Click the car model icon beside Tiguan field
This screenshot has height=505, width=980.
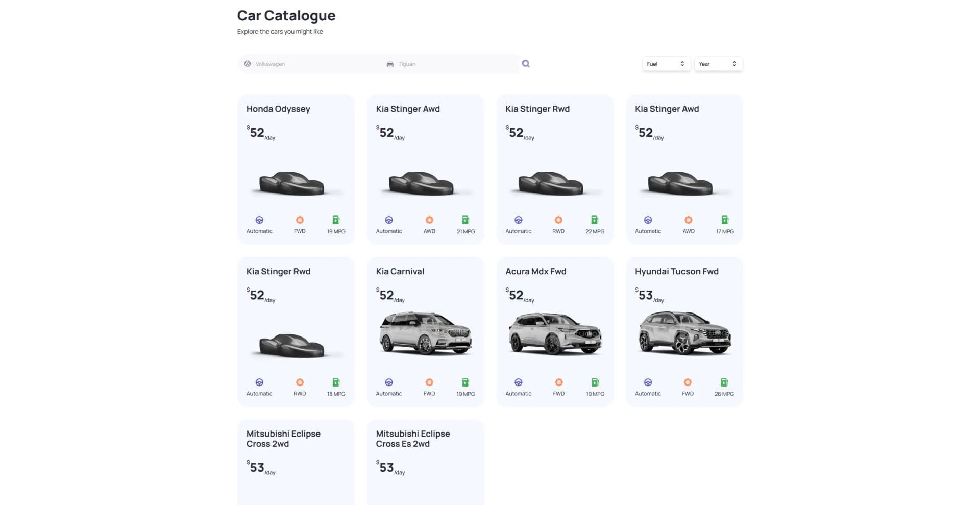pos(389,63)
